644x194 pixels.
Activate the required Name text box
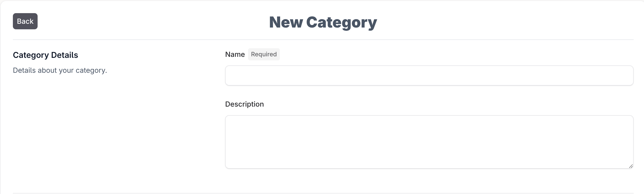[x=429, y=76]
